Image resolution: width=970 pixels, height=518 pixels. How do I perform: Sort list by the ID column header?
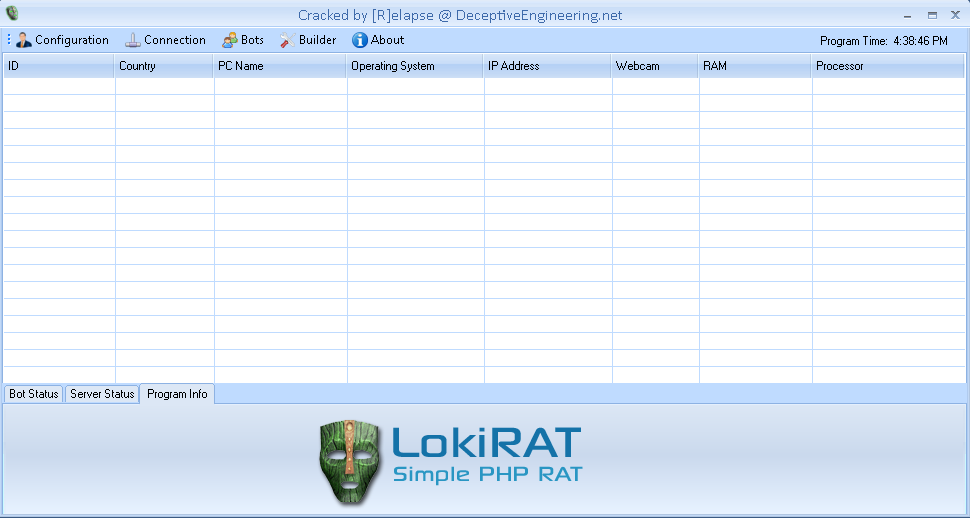tap(58, 66)
